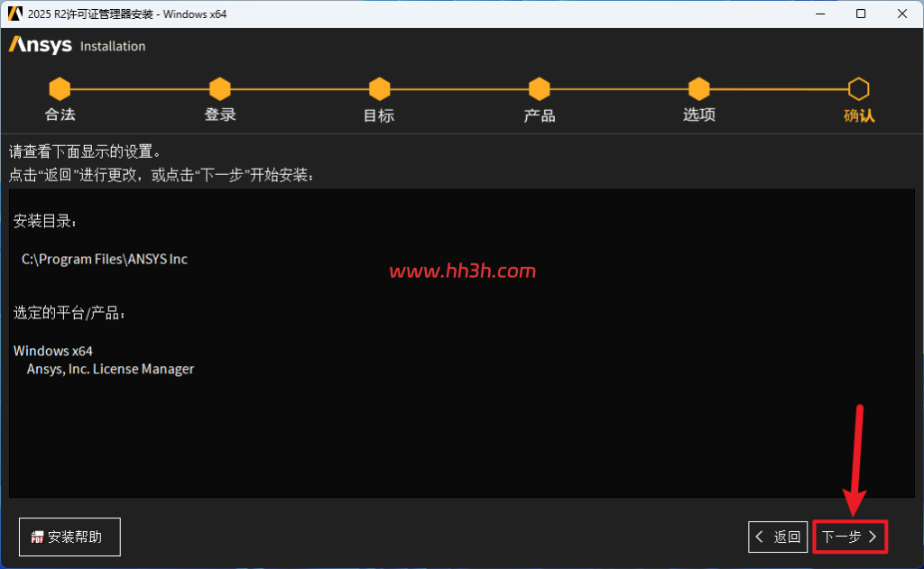The width and height of the screenshot is (924, 569).
Task: Select the 产品 step label
Action: tap(540, 115)
